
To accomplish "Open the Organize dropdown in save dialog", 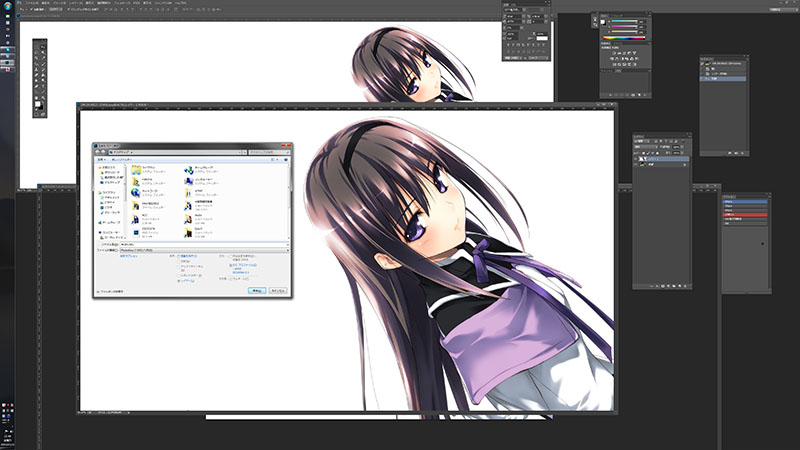I will [x=102, y=160].
